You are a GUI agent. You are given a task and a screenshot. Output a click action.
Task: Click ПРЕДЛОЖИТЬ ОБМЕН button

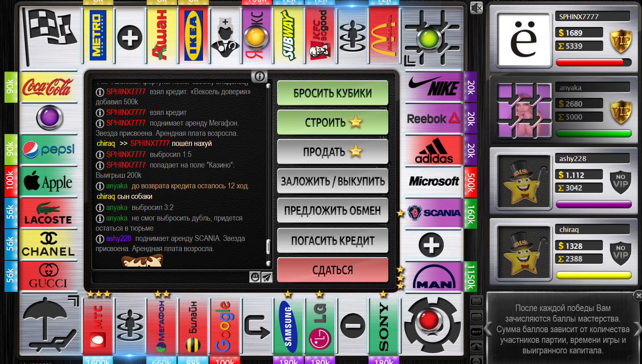[333, 210]
